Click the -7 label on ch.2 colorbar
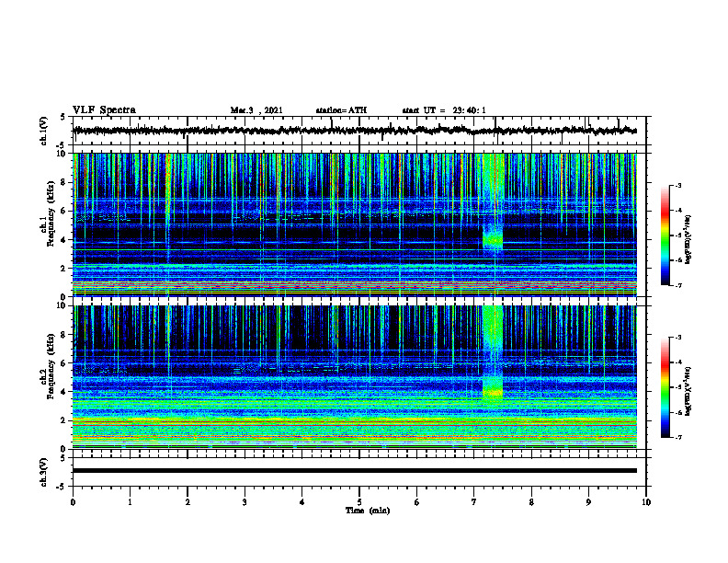 [x=677, y=437]
